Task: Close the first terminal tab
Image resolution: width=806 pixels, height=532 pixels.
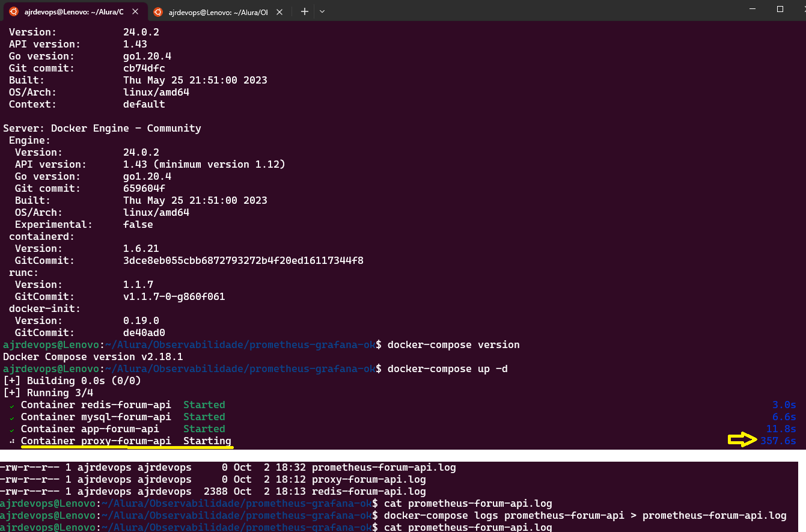Action: 135,11
